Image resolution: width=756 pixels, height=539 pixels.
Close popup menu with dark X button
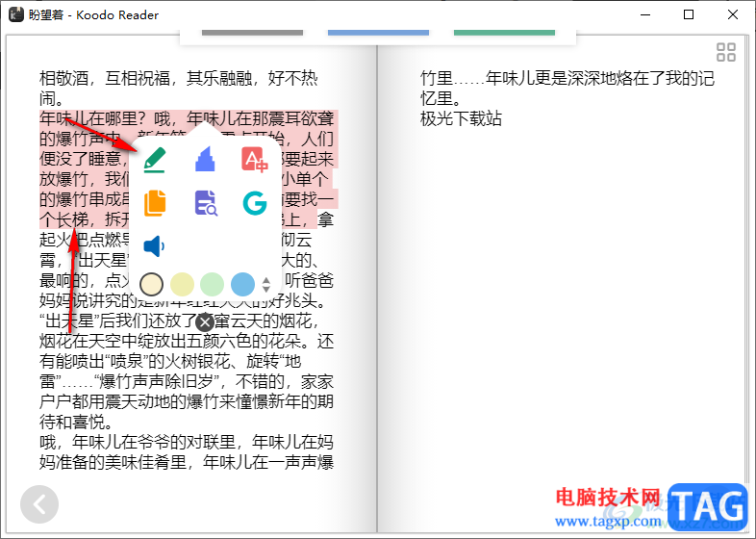[x=205, y=321]
